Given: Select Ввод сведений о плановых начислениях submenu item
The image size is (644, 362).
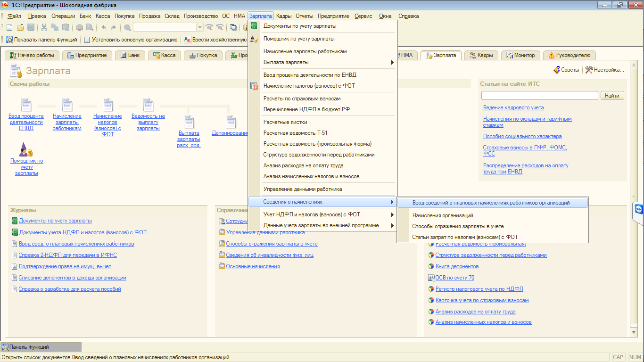Looking at the screenshot, I should pyautogui.click(x=493, y=203).
